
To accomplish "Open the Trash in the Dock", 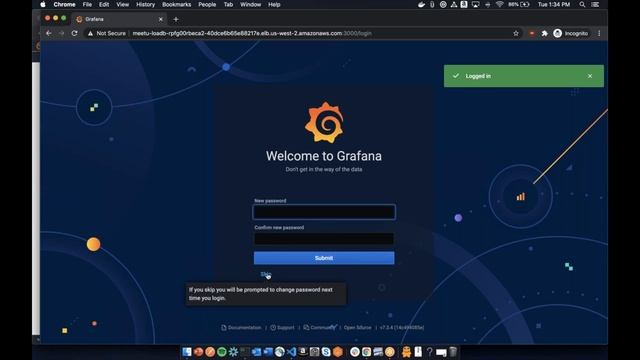I will [x=453, y=352].
